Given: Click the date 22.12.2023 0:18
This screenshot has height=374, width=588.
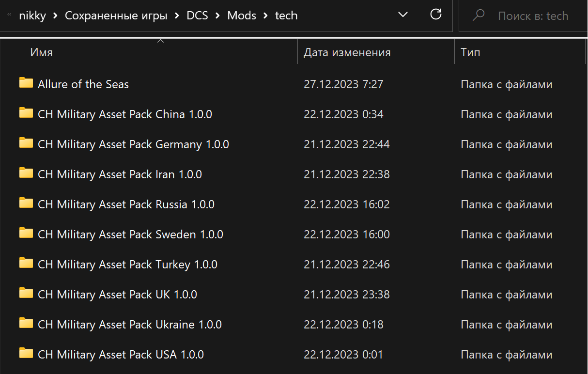Looking at the screenshot, I should [343, 325].
